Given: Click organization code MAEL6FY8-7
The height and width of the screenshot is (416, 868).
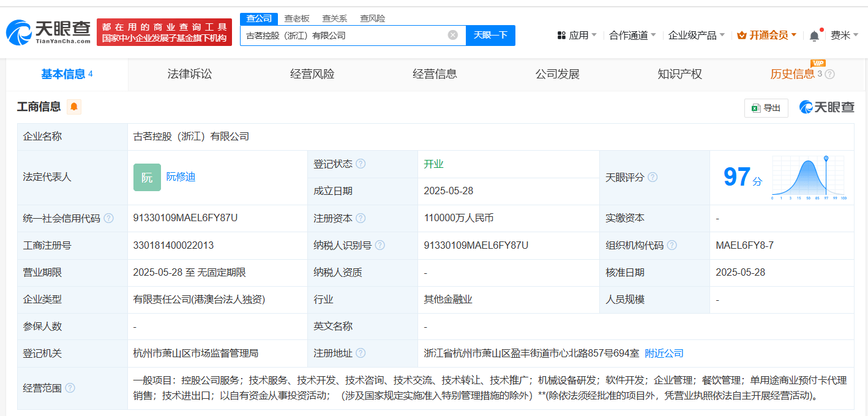Looking at the screenshot, I should click(x=744, y=245).
